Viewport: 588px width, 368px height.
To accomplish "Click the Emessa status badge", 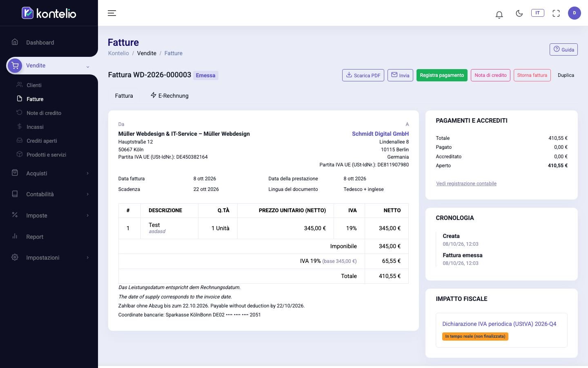I will [x=205, y=75].
